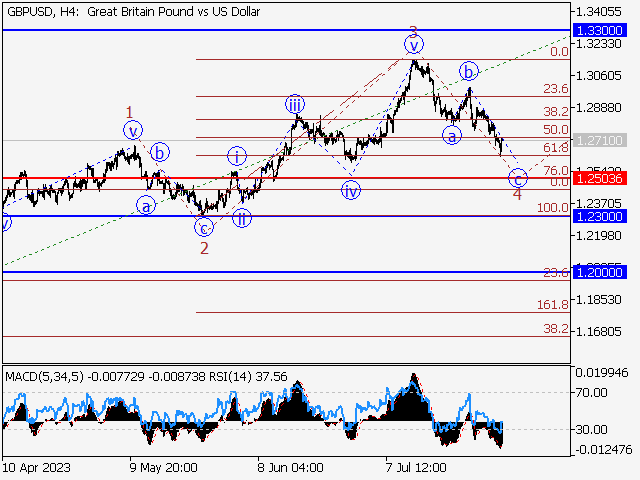The height and width of the screenshot is (480, 640).
Task: Click the 10 Apr 2023 date label
Action: 36,467
